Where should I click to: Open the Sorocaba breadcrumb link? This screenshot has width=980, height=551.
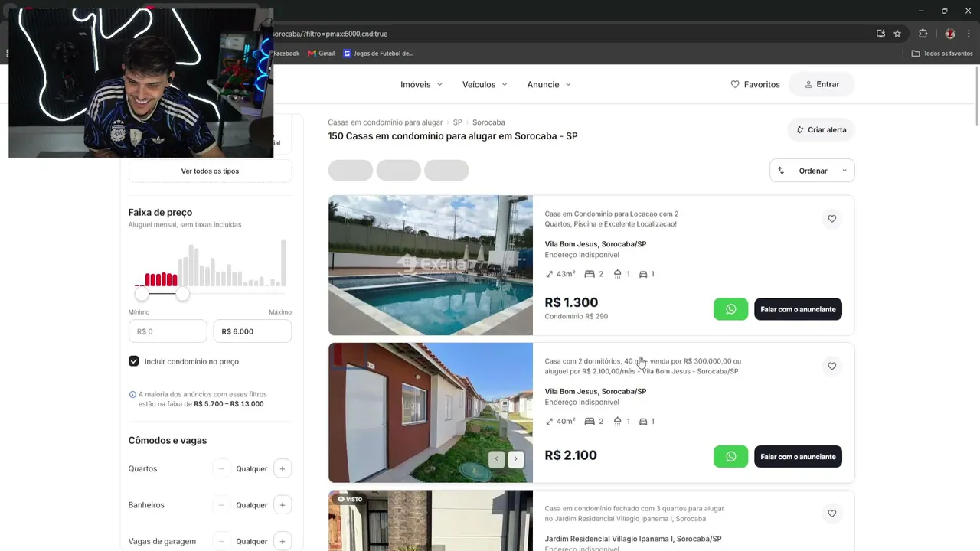488,122
